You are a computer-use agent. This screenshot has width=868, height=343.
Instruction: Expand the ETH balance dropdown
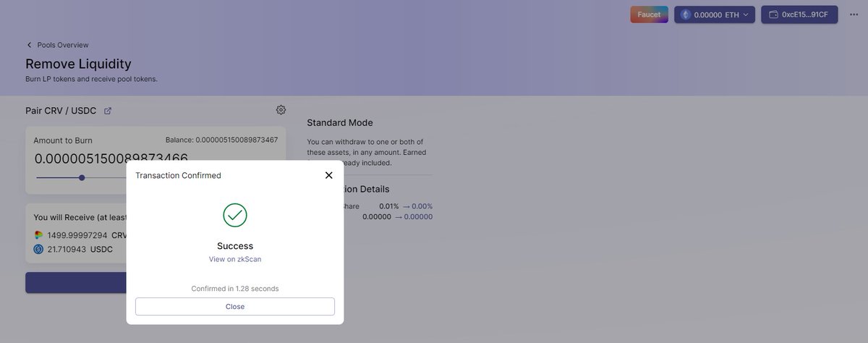[x=715, y=14]
